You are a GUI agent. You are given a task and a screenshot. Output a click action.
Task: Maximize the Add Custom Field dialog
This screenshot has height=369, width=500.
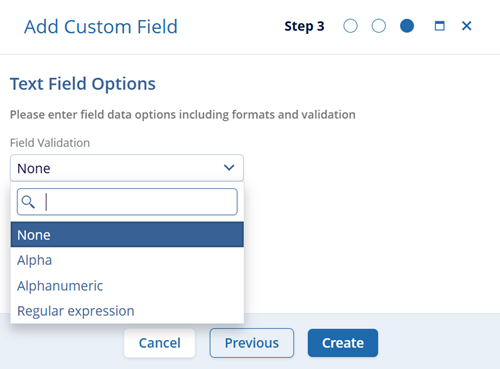(440, 26)
